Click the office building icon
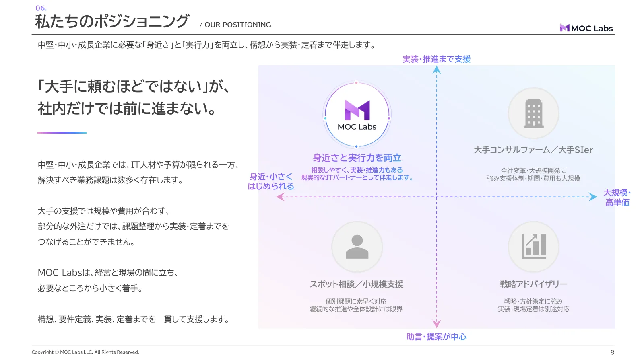 click(x=533, y=113)
